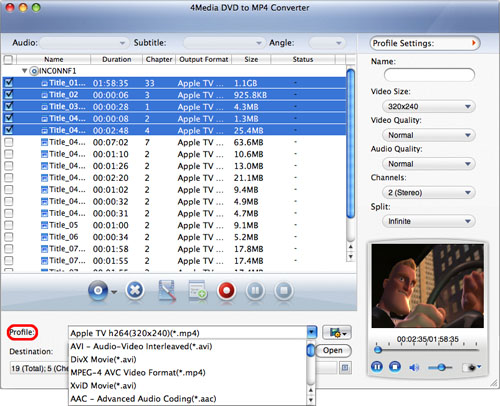Select MPEG-4 AVC Video Format(*.mp4) profile
The image size is (500, 406).
tap(187, 372)
